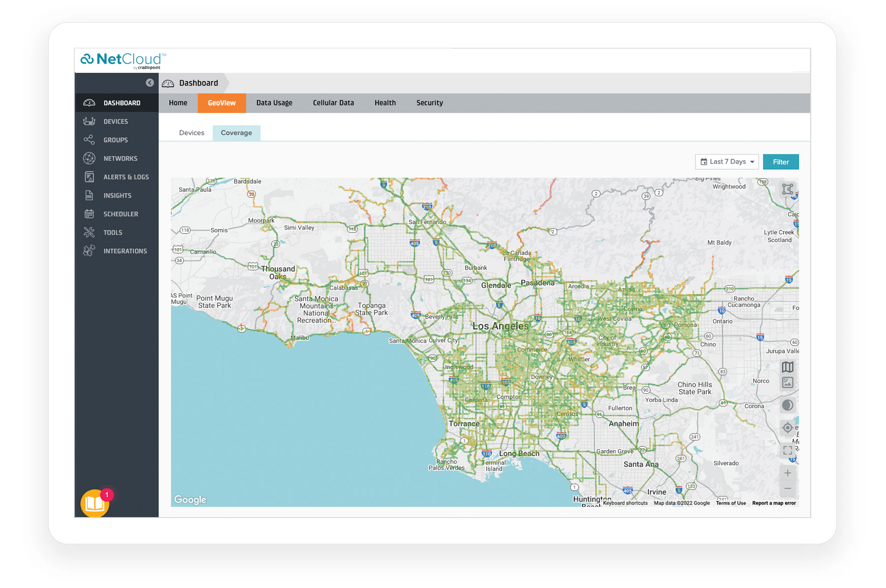Viewport: 886px width, 588px height.
Task: Click the Groups sidebar icon
Action: 89,140
